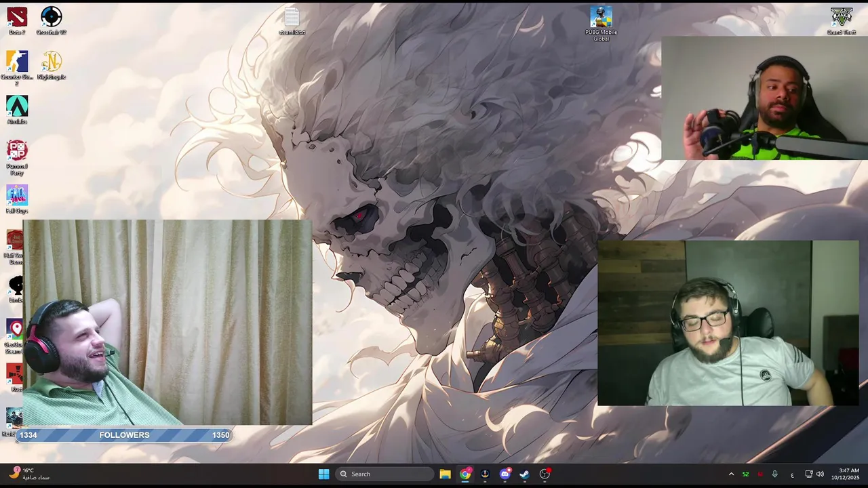Switch the Arabic input language indicator
This screenshot has width=868, height=488.
click(x=792, y=474)
